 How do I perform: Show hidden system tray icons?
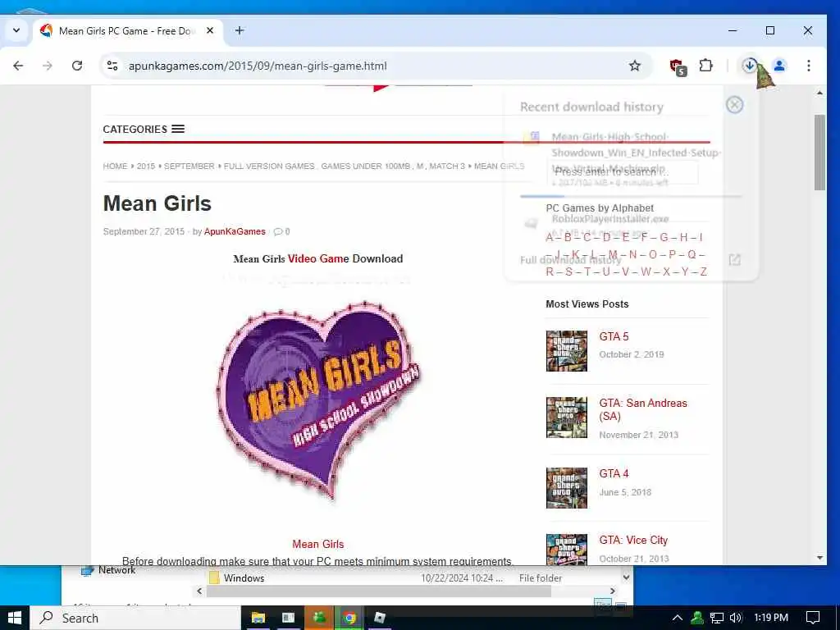click(677, 618)
